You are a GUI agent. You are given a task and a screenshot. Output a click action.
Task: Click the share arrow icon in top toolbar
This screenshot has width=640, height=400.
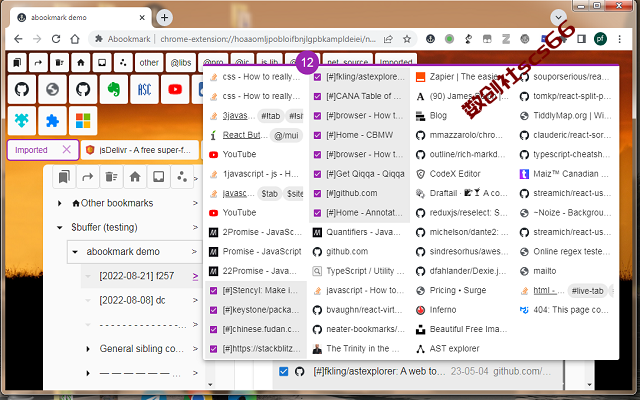(38, 62)
